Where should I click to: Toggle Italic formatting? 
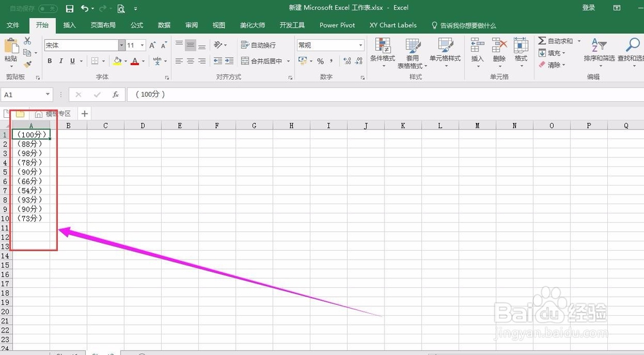[61, 61]
